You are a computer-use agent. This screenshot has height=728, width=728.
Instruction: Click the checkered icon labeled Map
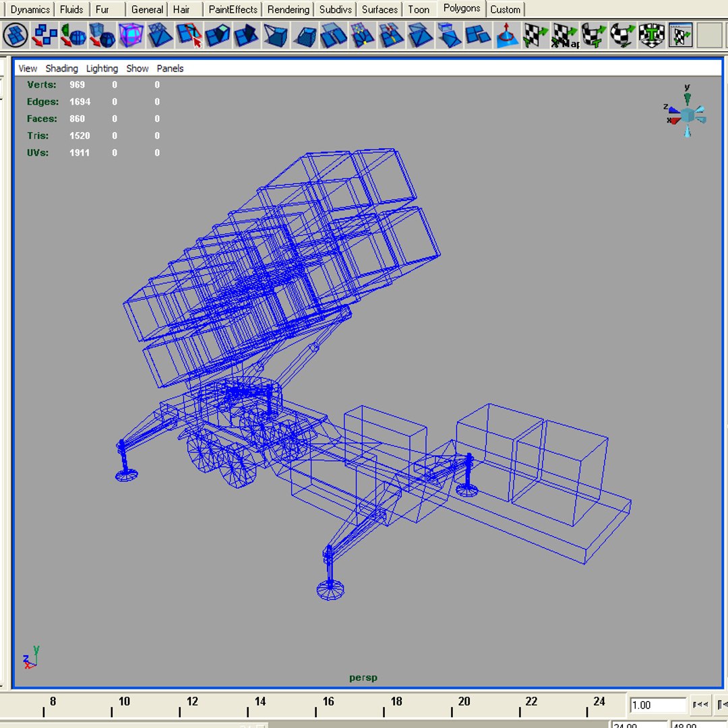click(565, 36)
